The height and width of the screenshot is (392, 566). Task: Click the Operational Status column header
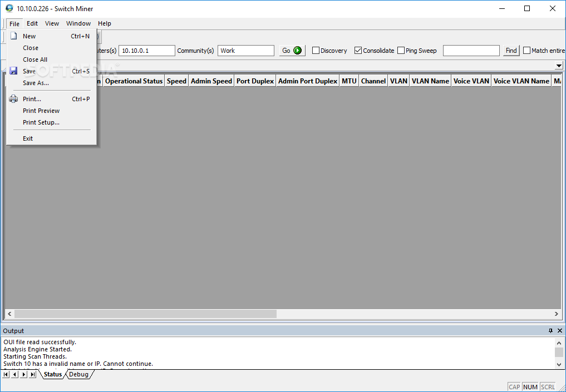pyautogui.click(x=134, y=81)
